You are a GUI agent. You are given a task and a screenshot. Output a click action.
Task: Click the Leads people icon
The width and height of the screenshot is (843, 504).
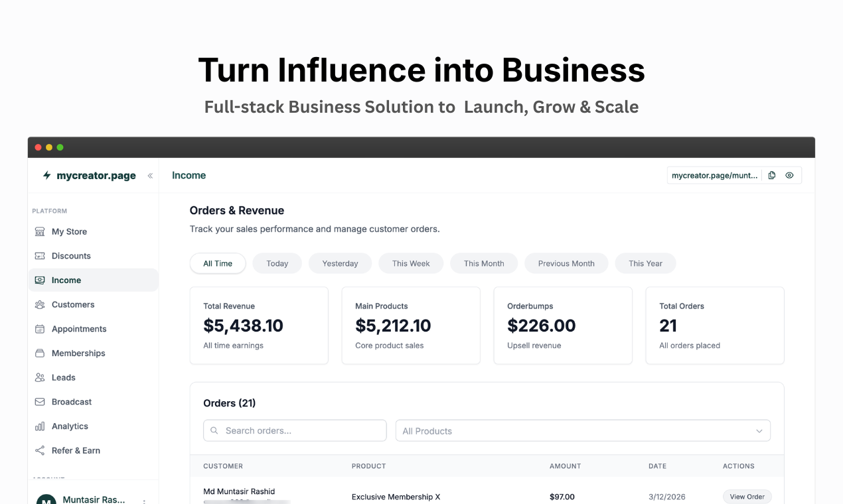point(40,378)
